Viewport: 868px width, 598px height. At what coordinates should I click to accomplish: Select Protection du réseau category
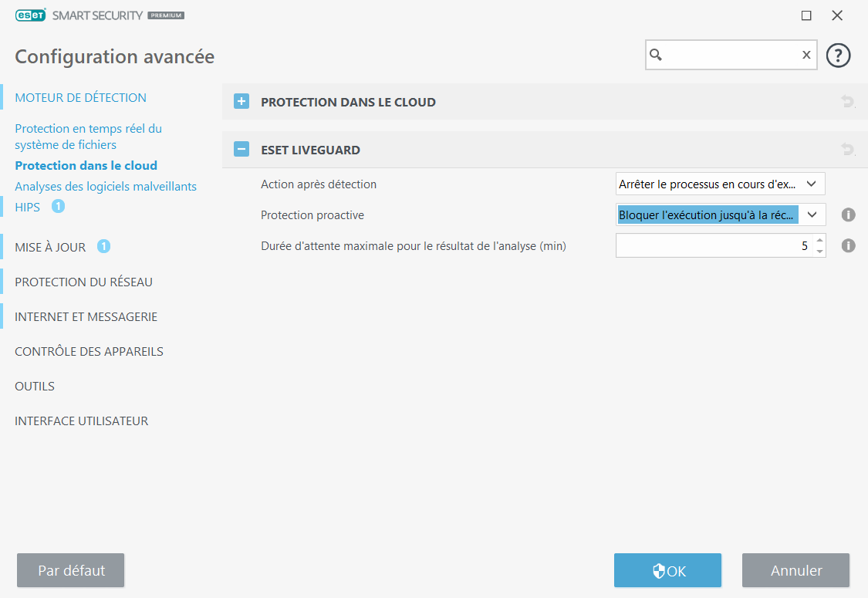(83, 282)
